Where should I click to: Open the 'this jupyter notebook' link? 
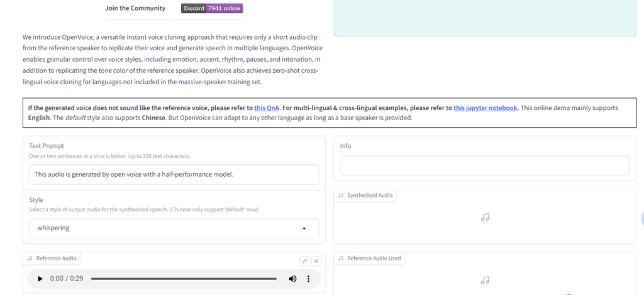[485, 108]
